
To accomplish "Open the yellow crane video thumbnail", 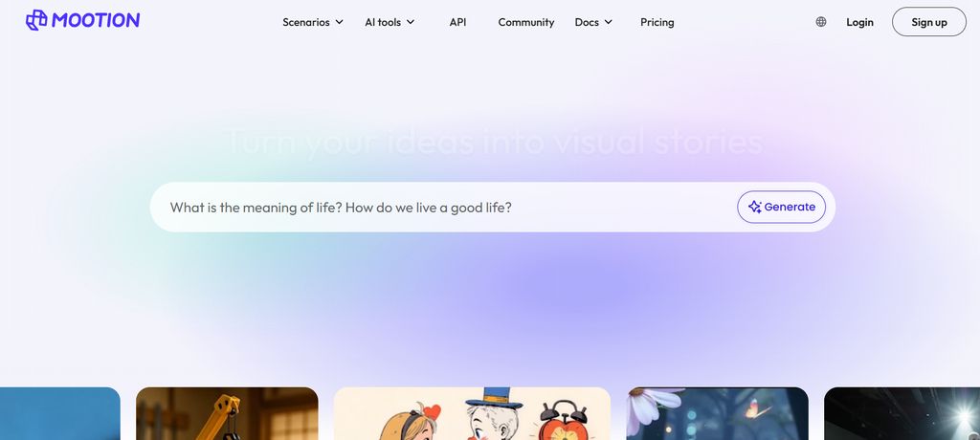I will pyautogui.click(x=227, y=414).
